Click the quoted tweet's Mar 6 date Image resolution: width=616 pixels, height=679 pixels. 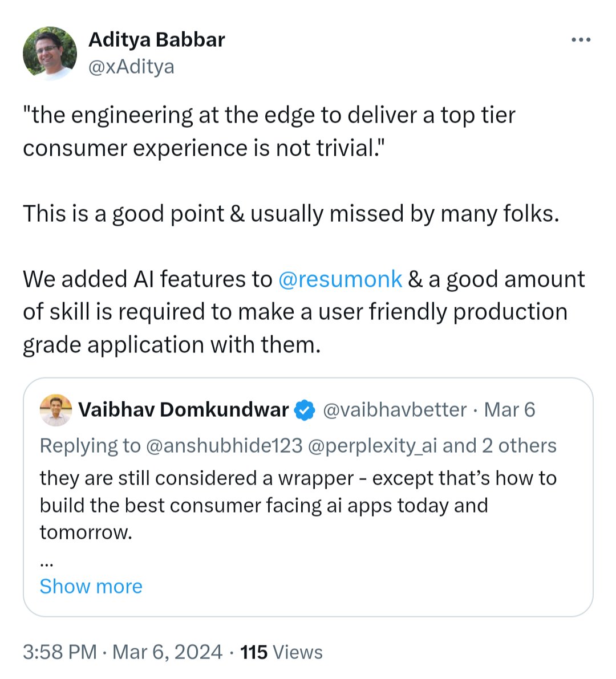[x=509, y=409]
